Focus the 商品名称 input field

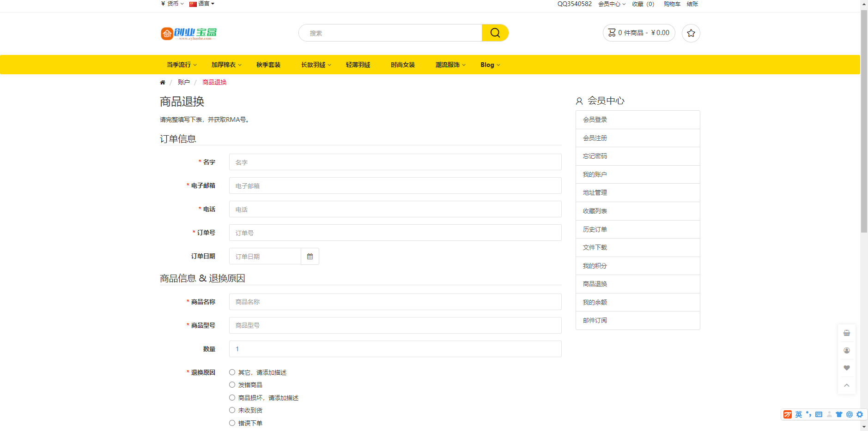coord(395,302)
